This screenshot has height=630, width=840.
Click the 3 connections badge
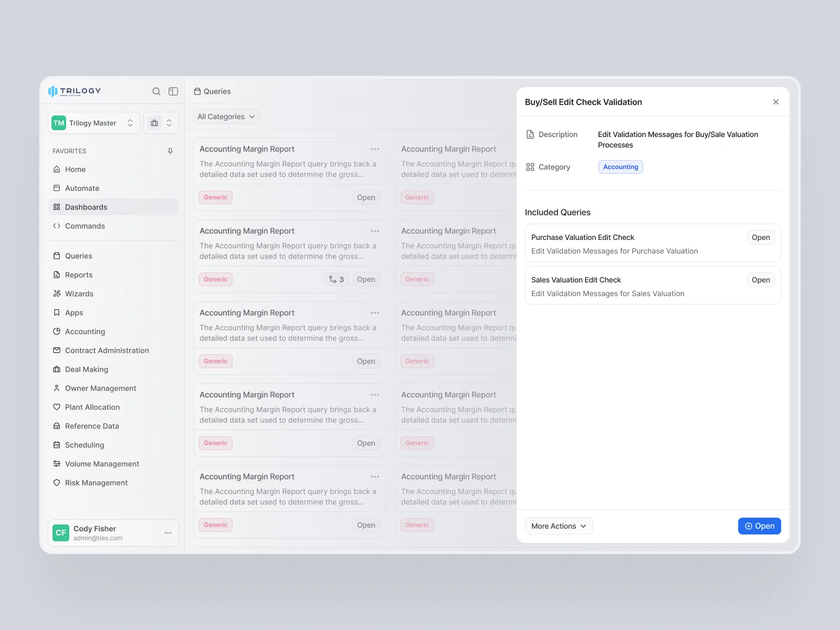(337, 279)
